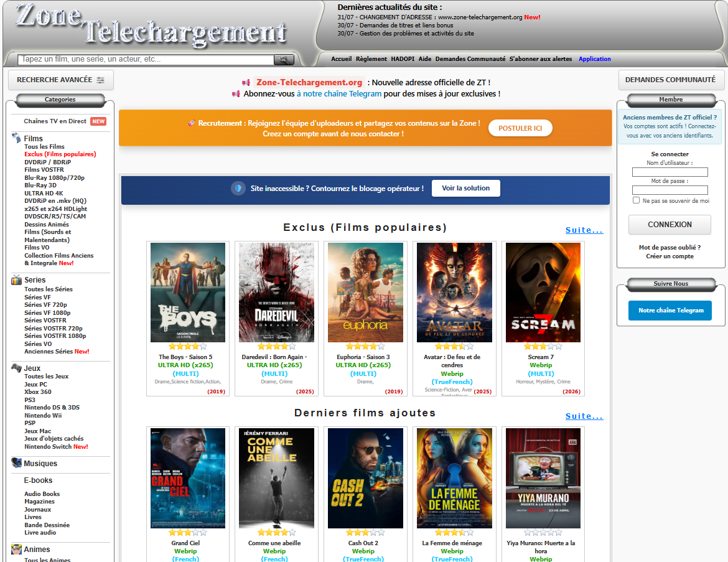This screenshot has width=728, height=562.
Task: Open the RECHERCHE AVANCÉE button
Action: (61, 80)
